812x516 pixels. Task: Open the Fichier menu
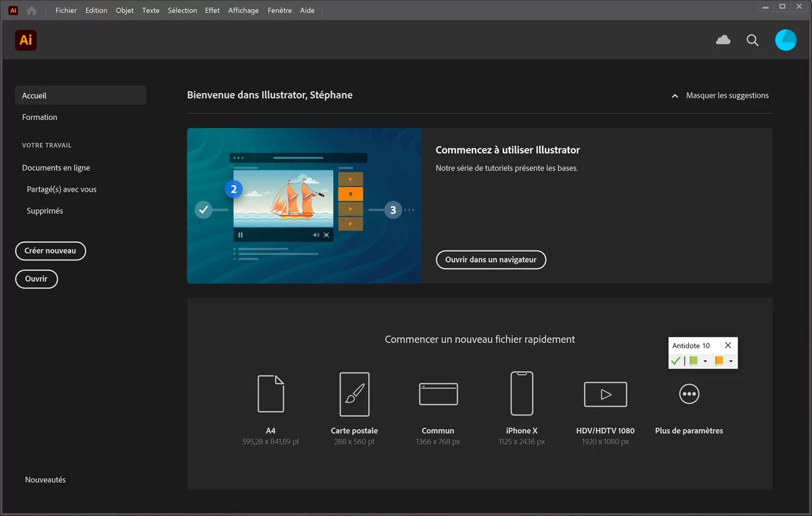(66, 10)
